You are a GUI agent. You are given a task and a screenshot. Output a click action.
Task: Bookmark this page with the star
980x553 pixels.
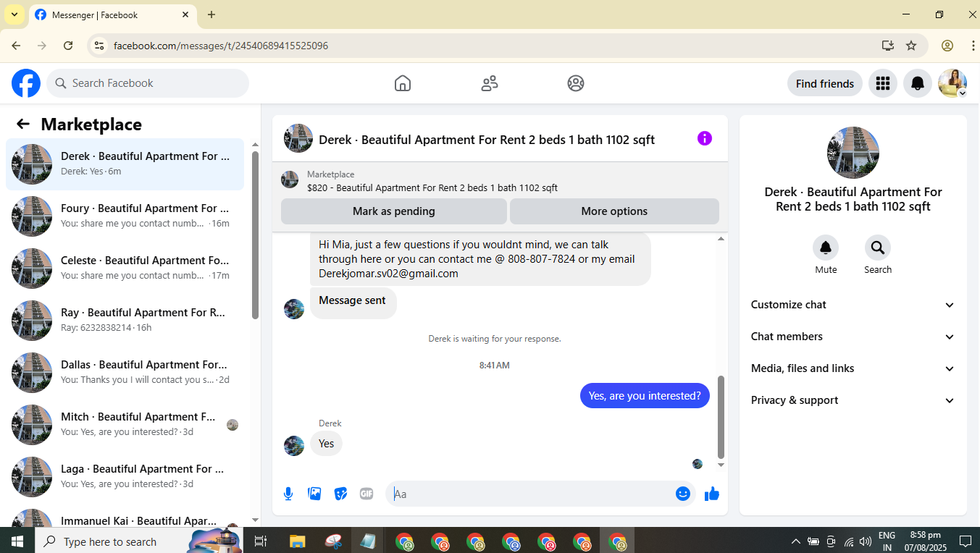pos(911,46)
